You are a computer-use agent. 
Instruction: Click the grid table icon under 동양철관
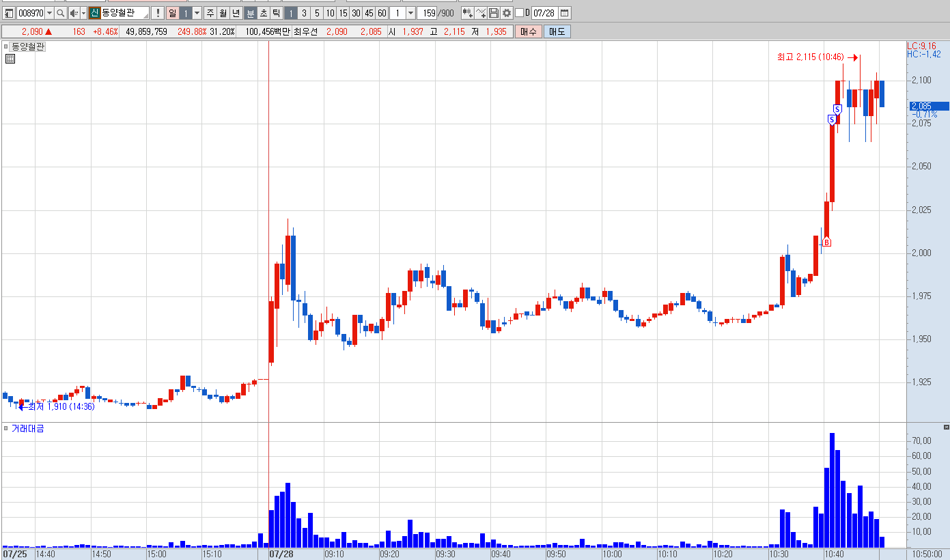[x=10, y=59]
